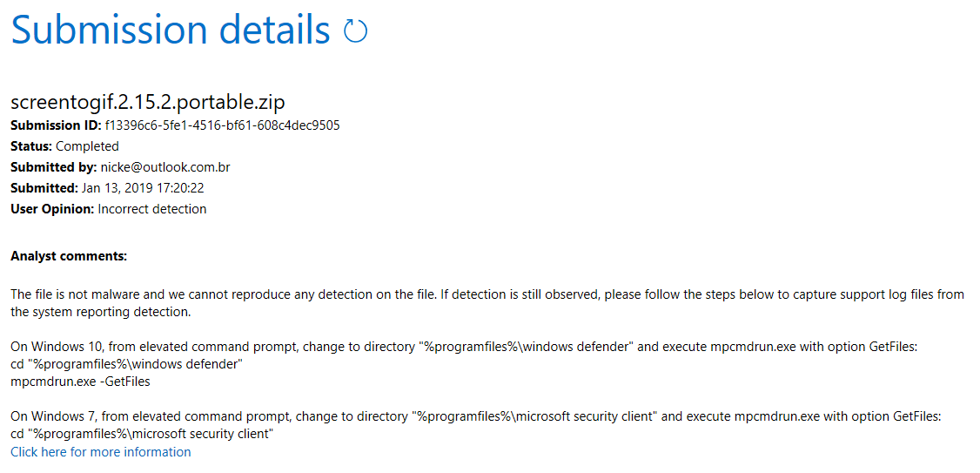The image size is (980, 473).
Task: Click the Submitted by label
Action: pyautogui.click(x=54, y=167)
